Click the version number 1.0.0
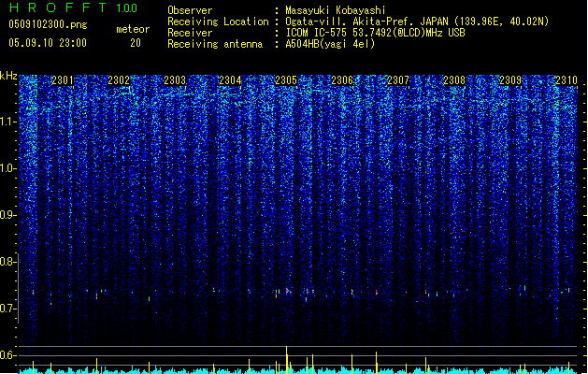 [127, 7]
